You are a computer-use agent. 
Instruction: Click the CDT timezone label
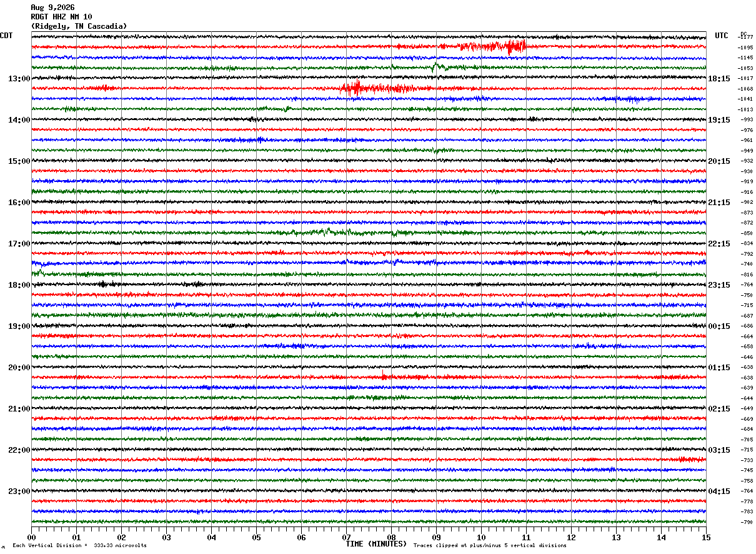click(x=6, y=36)
